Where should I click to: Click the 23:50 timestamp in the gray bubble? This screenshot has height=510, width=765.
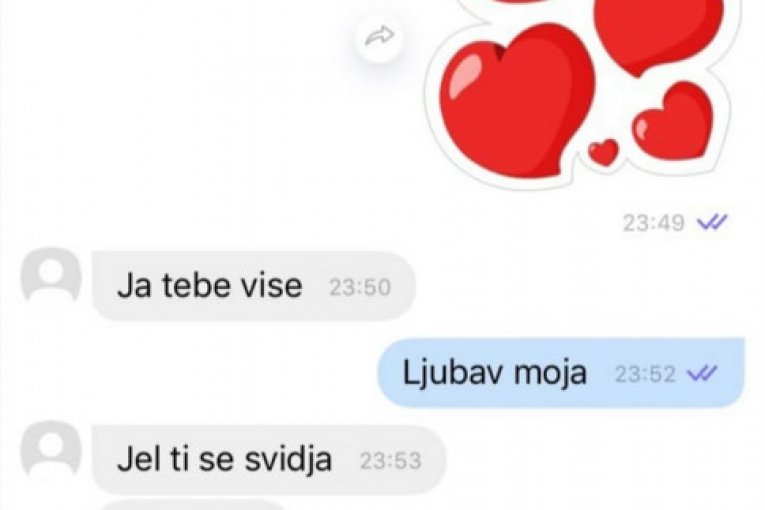coord(360,287)
